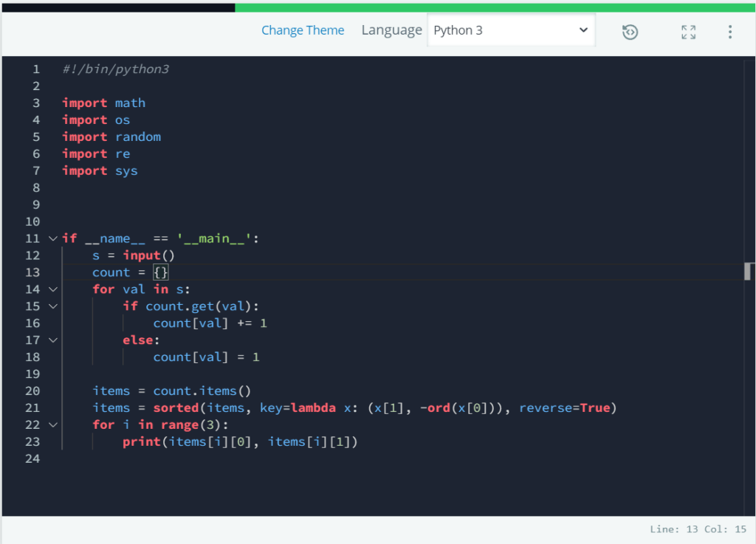
Task: Click the history reset icon beside Language selector
Action: (x=630, y=32)
